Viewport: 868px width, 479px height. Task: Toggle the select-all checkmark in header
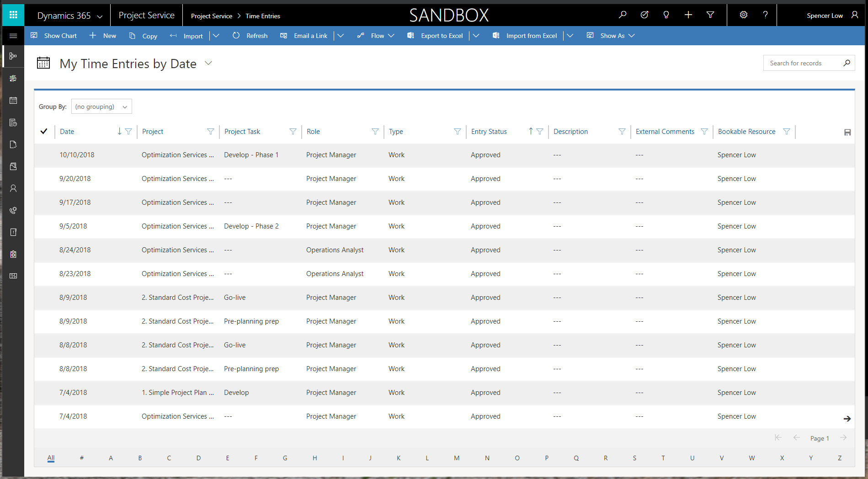[x=44, y=132]
